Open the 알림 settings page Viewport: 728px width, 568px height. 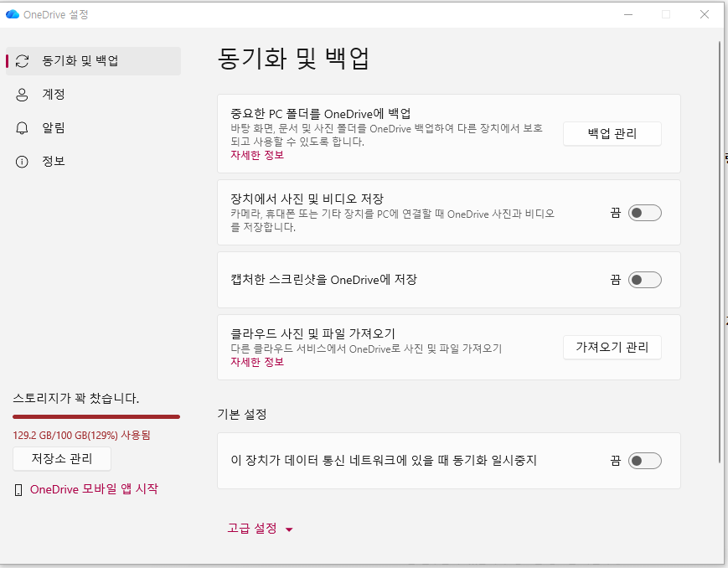click(93, 128)
